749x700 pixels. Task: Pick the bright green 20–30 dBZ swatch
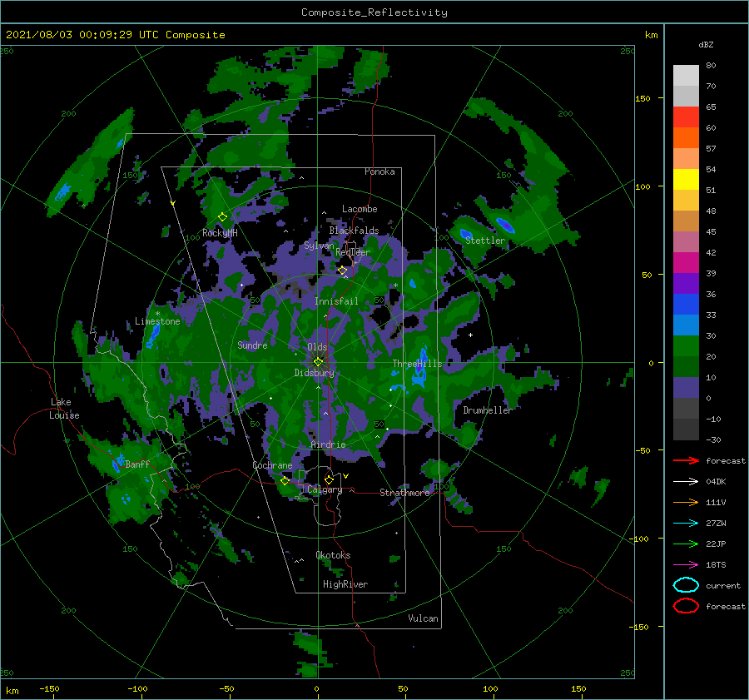pyautogui.click(x=686, y=346)
